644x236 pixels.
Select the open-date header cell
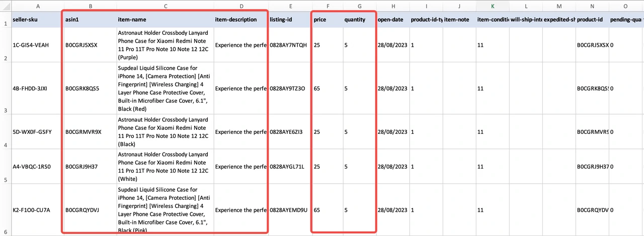[391, 20]
